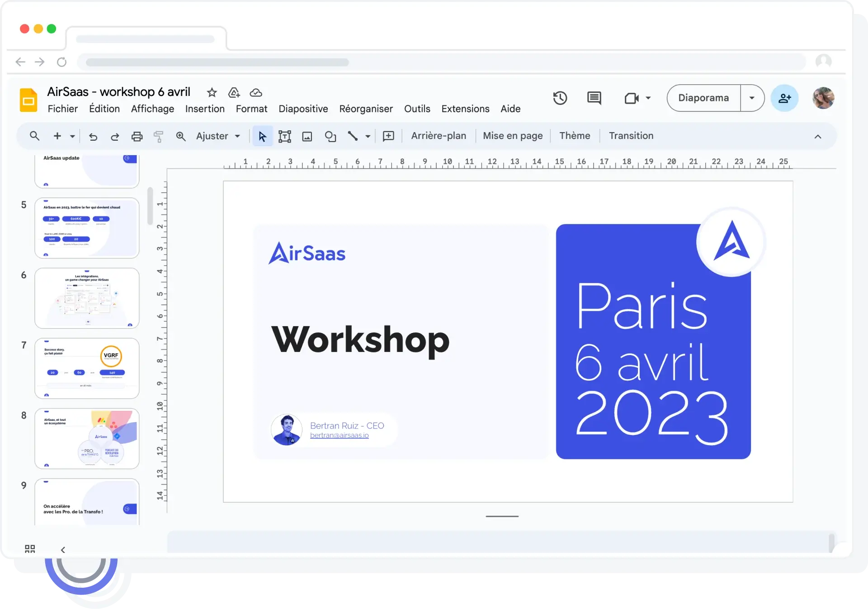
Task: Expand Diaporama presentation options arrow
Action: 752,98
